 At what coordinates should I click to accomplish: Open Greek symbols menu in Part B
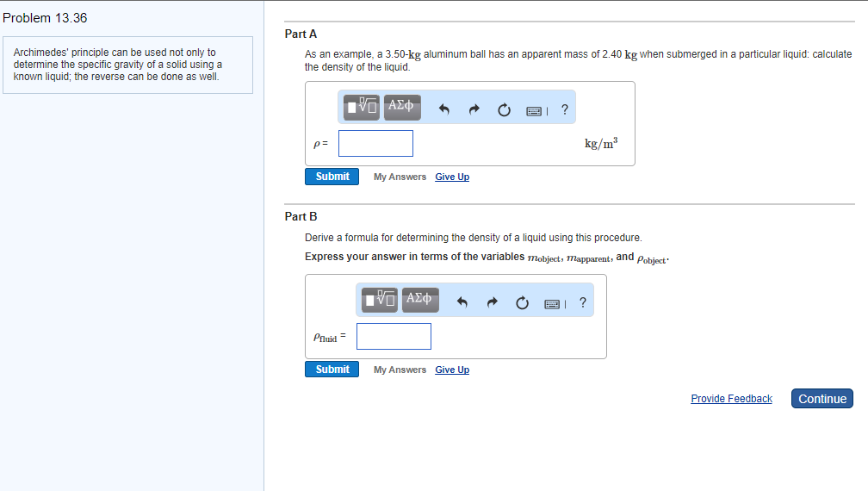pos(418,301)
